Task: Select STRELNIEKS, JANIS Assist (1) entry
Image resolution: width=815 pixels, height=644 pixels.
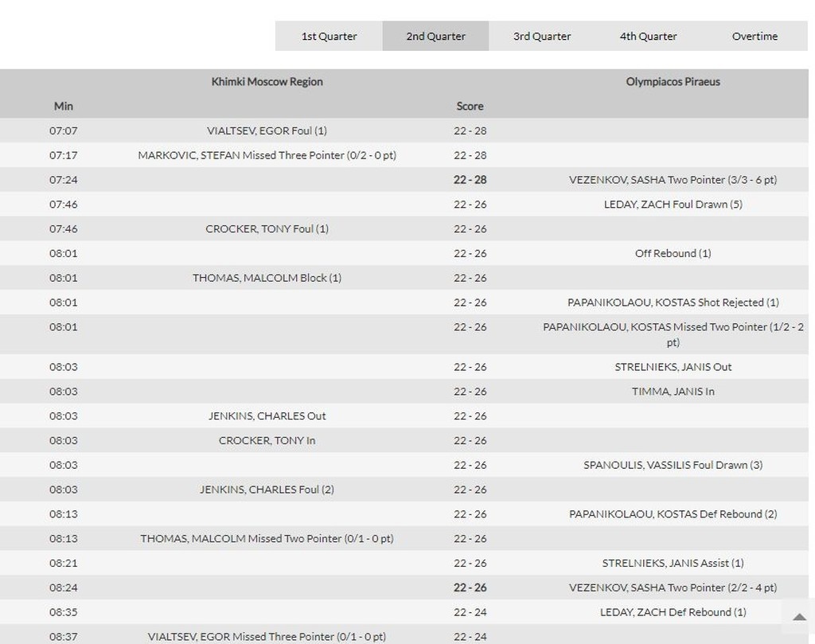Action: tap(673, 563)
